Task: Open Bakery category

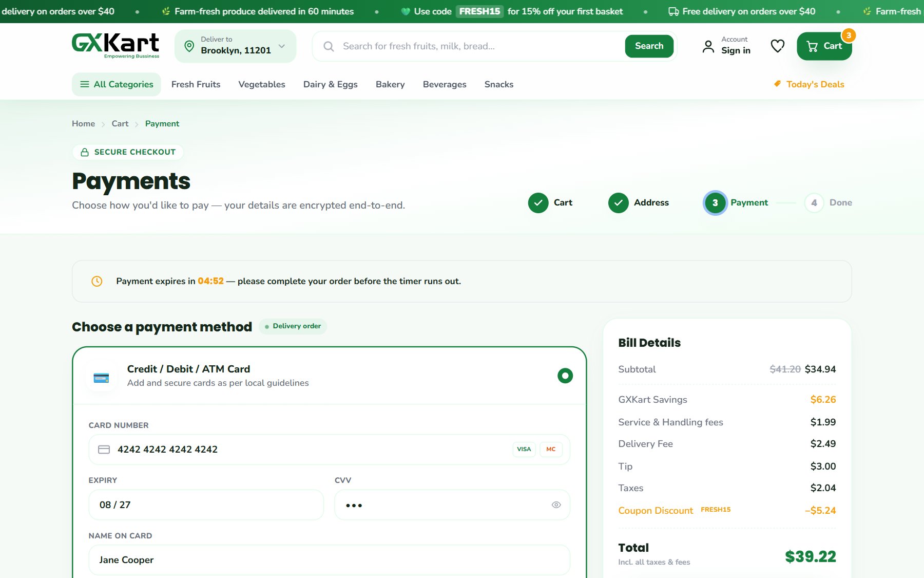Action: tap(390, 84)
